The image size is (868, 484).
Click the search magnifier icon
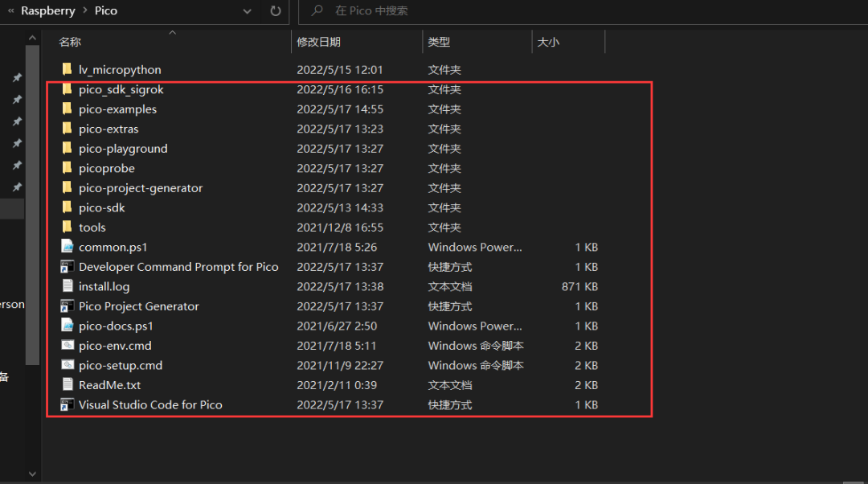[x=317, y=10]
